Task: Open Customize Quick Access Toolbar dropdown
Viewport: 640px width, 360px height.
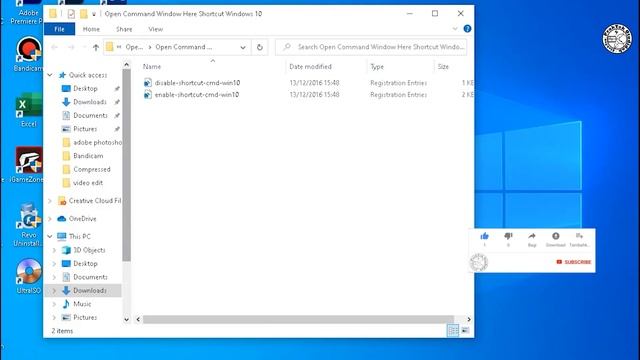Action: coord(94,14)
